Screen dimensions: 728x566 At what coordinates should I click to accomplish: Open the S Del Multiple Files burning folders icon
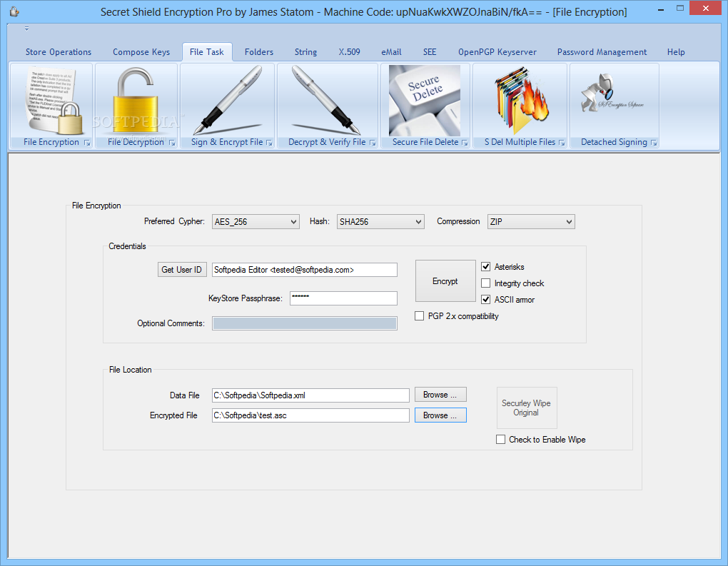coord(521,101)
